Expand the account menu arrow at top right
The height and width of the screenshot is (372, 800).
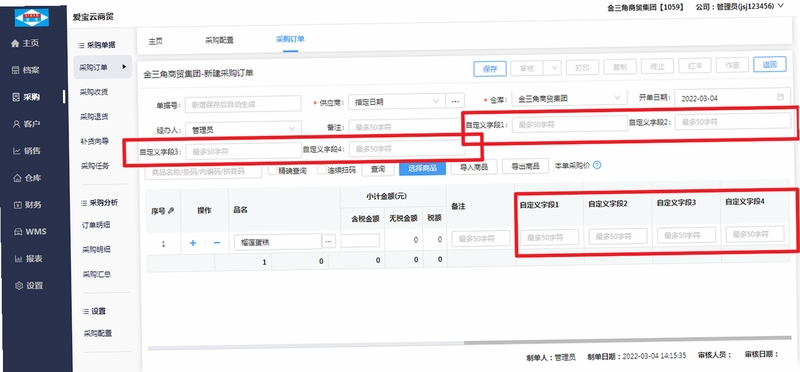[781, 6]
